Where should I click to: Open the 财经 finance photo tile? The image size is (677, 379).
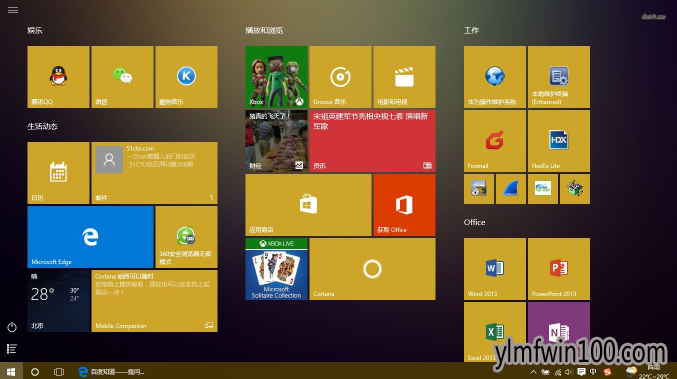click(276, 141)
